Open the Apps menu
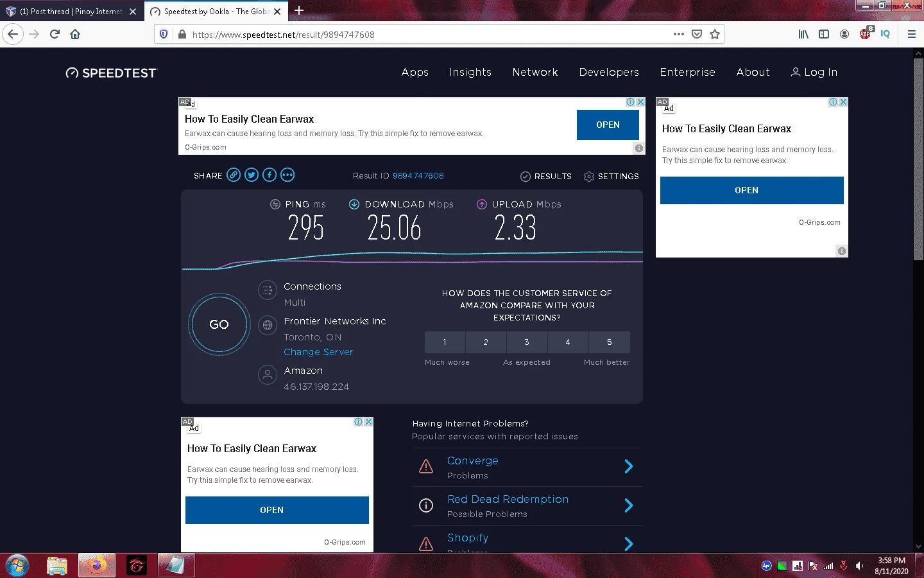 415,73
